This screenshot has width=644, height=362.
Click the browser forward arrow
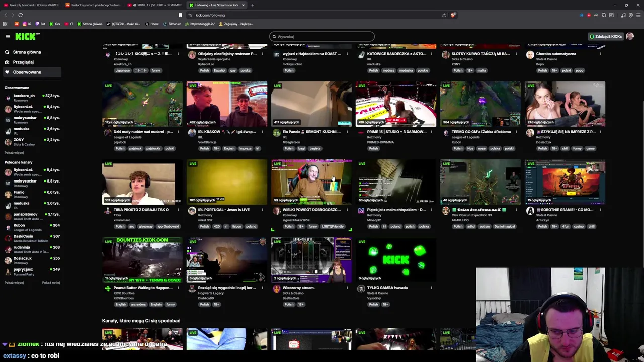(x=13, y=15)
